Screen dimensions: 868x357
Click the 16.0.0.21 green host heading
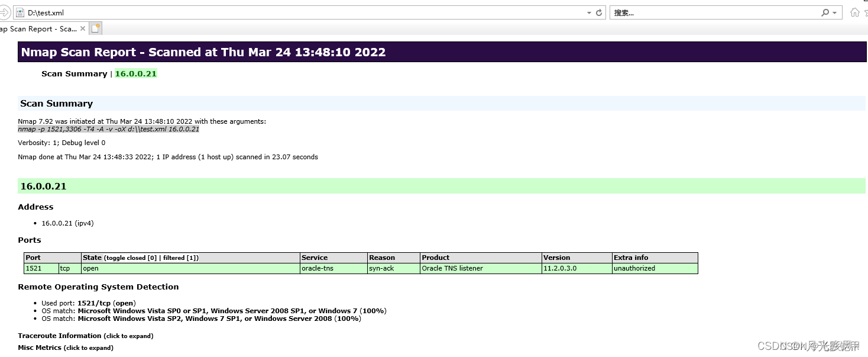point(442,186)
